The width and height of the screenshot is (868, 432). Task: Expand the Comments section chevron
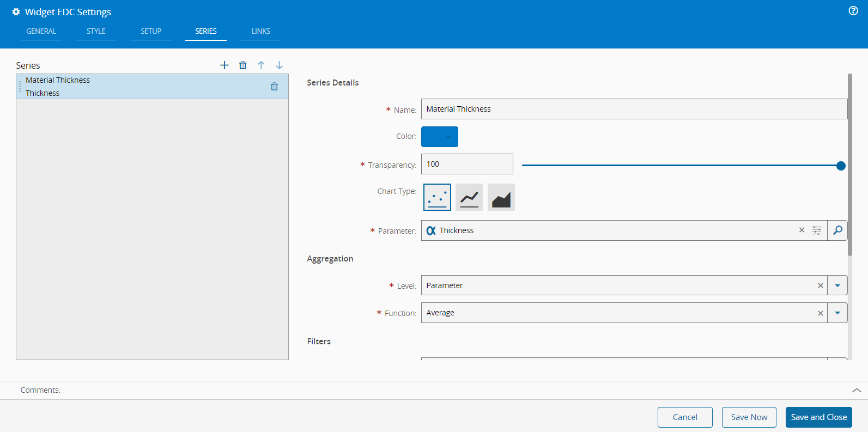(x=857, y=390)
